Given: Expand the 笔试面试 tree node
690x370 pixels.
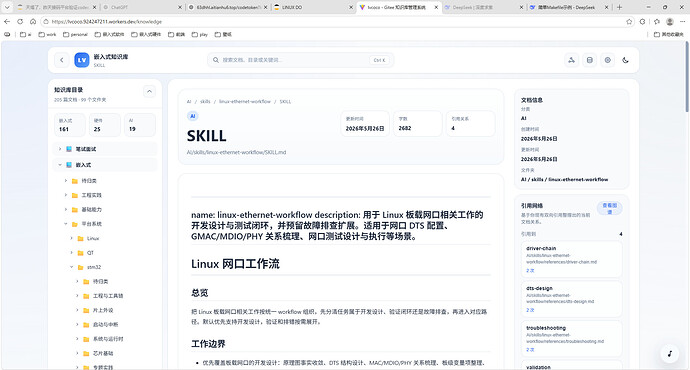Looking at the screenshot, I should (x=60, y=149).
